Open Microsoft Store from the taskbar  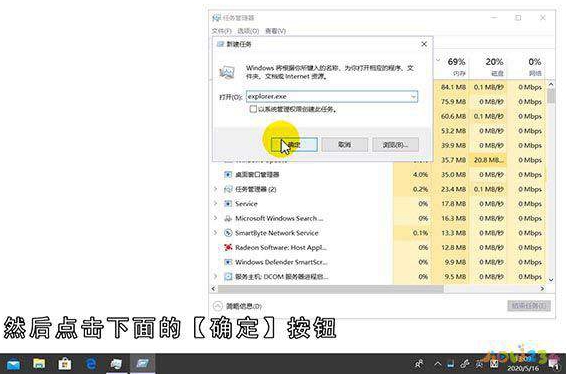[65, 364]
